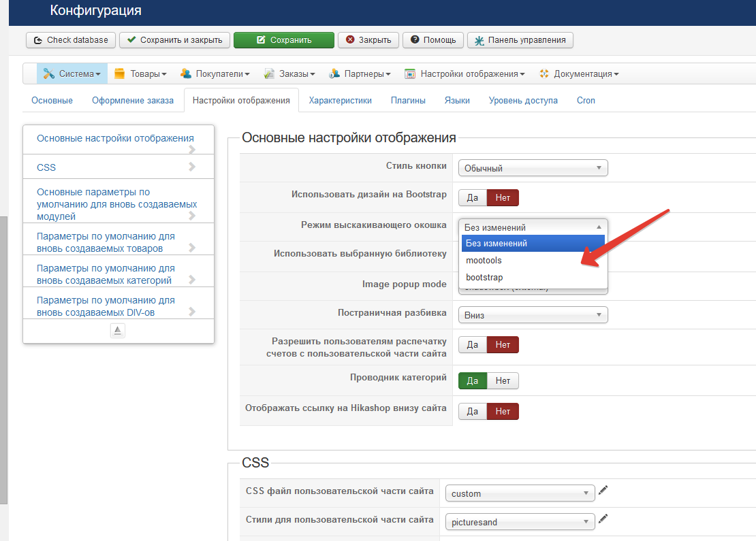Screen dimensions: 756x541
Task: Select bootstrap option in the open list
Action: tap(484, 278)
